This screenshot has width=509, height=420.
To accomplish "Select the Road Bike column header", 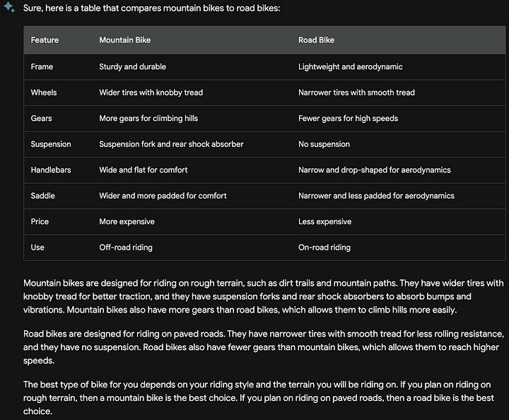I will tap(316, 40).
